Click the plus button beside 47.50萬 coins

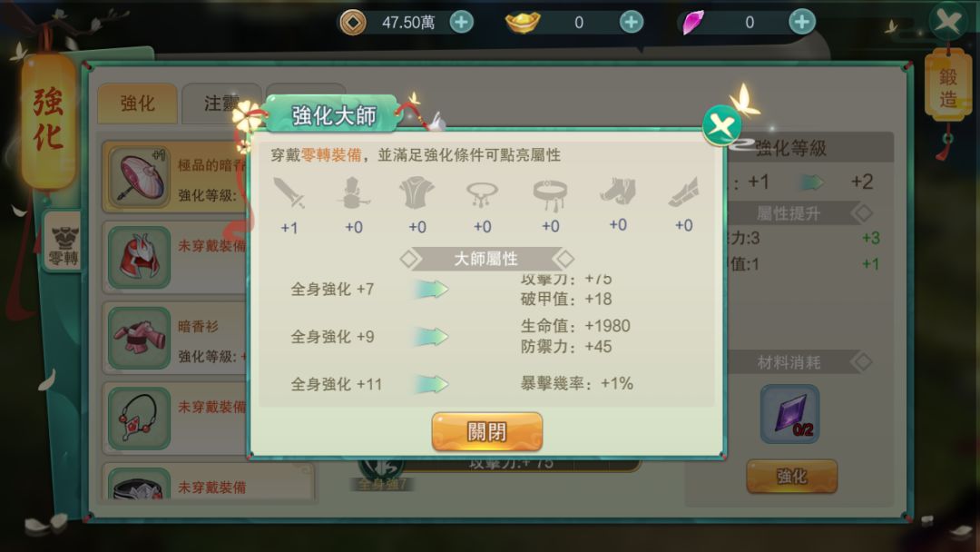tap(461, 23)
